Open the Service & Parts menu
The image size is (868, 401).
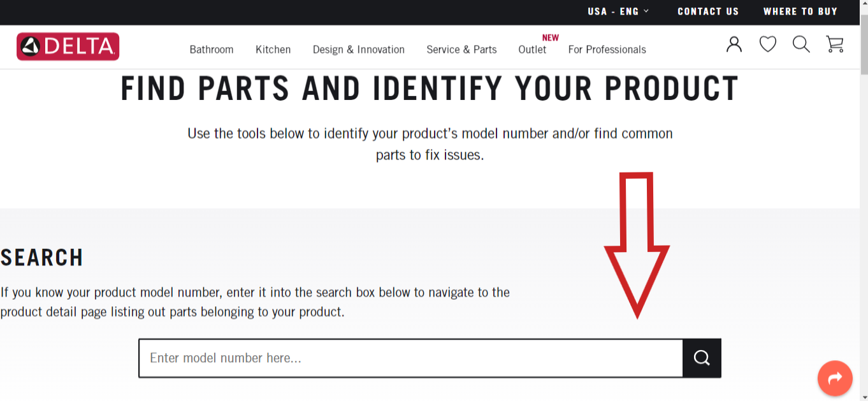click(461, 49)
